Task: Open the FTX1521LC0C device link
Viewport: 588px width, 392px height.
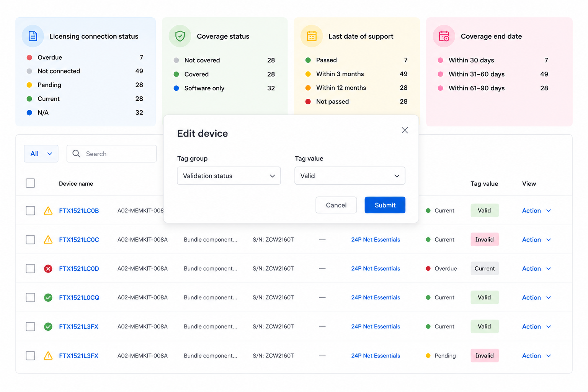Action: [x=79, y=240]
